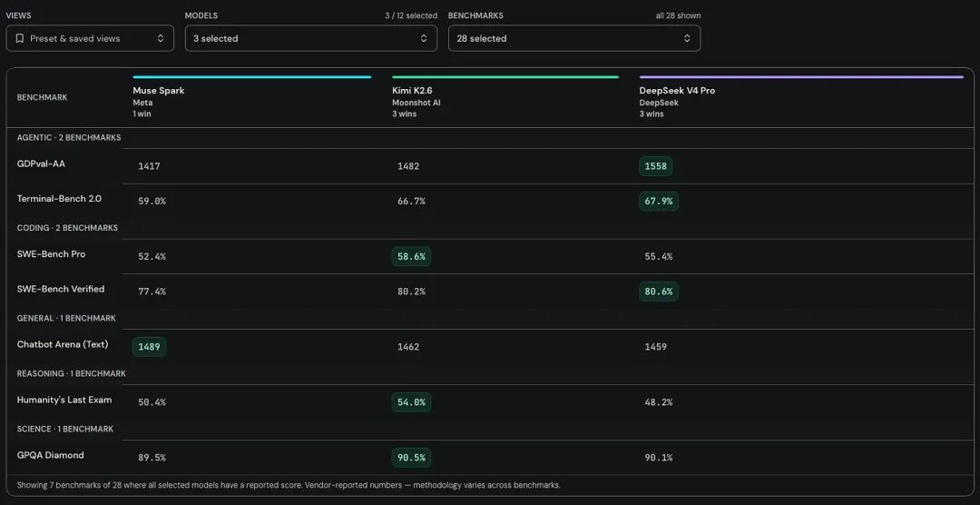Click the highlighted 67.9% Terminal-Bench score
This screenshot has height=505, width=980.
[x=659, y=201]
